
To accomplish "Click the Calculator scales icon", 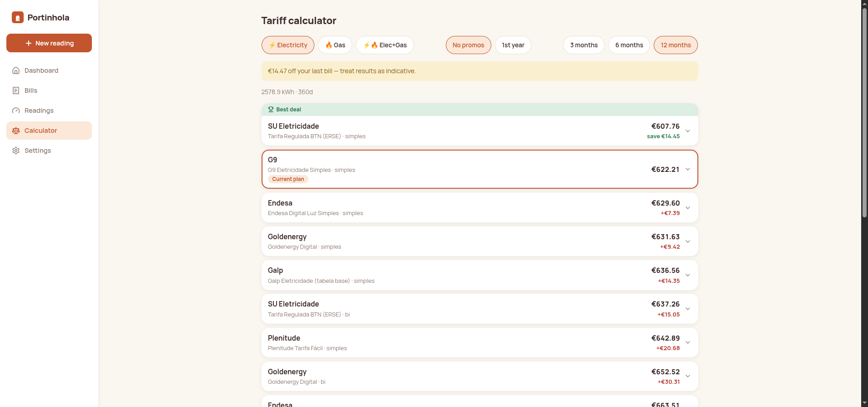I will pos(16,131).
